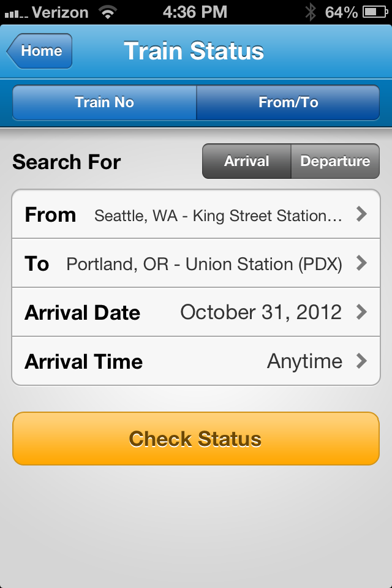Switch to the Train No tab

104,102
